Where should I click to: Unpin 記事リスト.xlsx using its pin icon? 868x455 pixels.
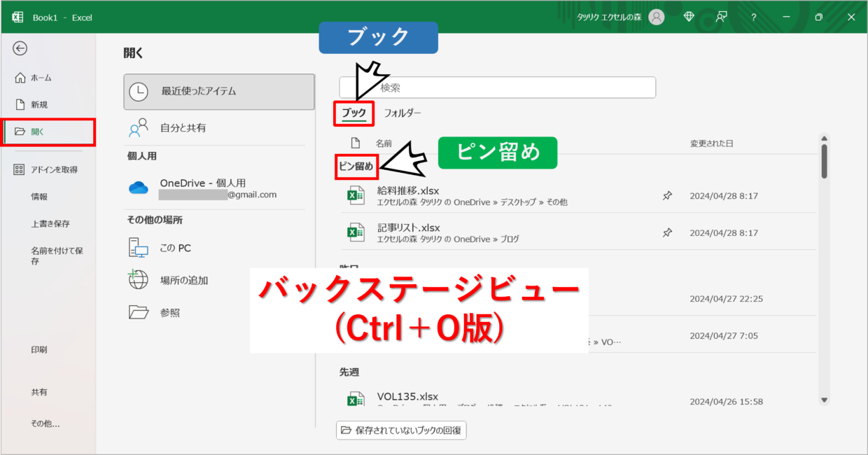[667, 232]
